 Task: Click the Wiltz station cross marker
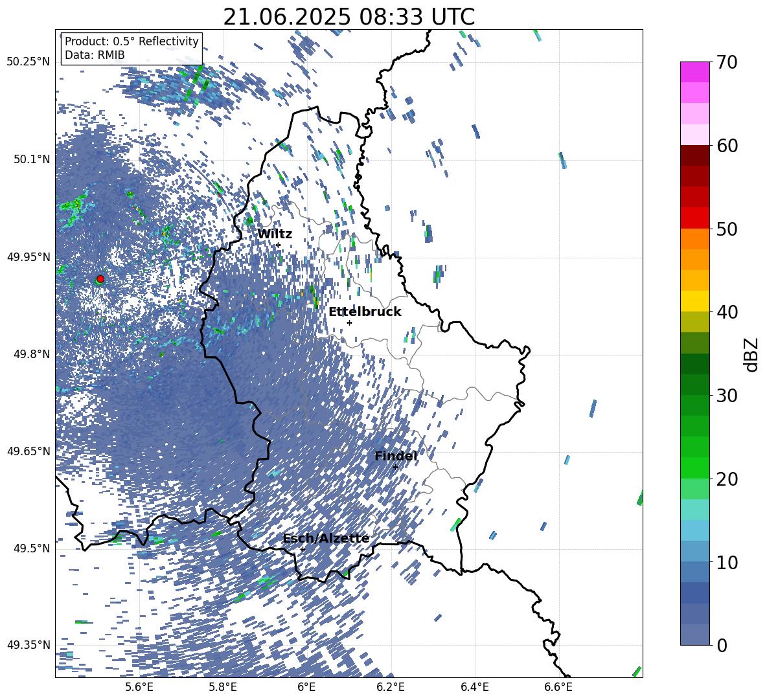coord(279,245)
